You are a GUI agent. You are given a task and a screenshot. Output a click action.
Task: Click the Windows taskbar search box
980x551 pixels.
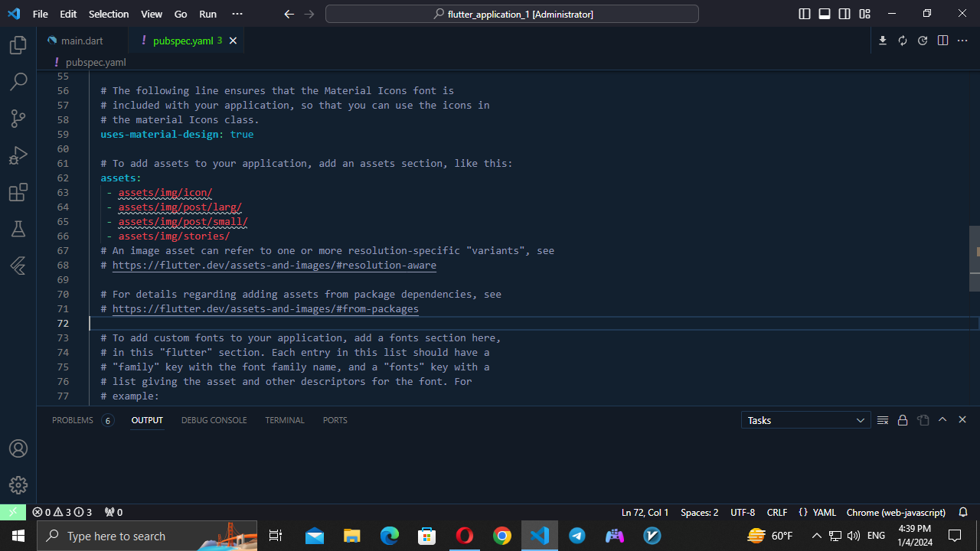pos(147,536)
